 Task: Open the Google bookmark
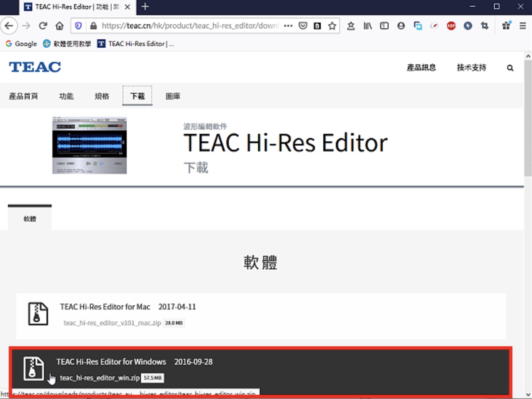coord(21,43)
